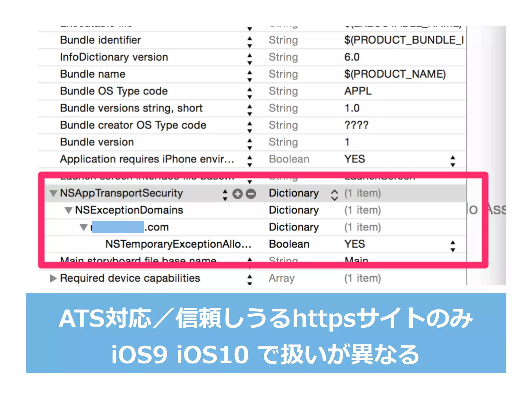The image size is (532, 399).
Task: Select the NSTemporaryExceptionAllo… key
Action: tap(178, 244)
